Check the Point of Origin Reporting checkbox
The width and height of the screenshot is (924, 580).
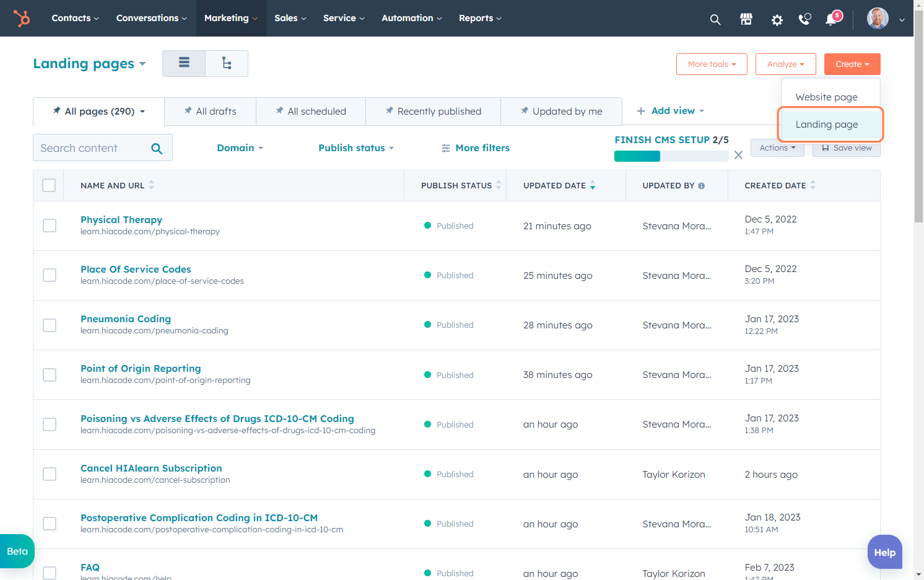click(x=50, y=375)
